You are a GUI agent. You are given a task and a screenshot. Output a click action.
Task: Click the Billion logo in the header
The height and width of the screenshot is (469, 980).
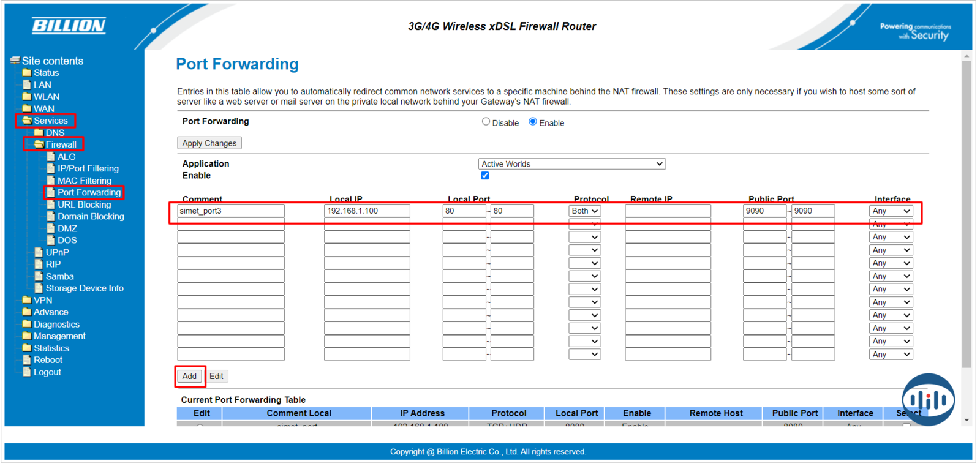point(69,26)
